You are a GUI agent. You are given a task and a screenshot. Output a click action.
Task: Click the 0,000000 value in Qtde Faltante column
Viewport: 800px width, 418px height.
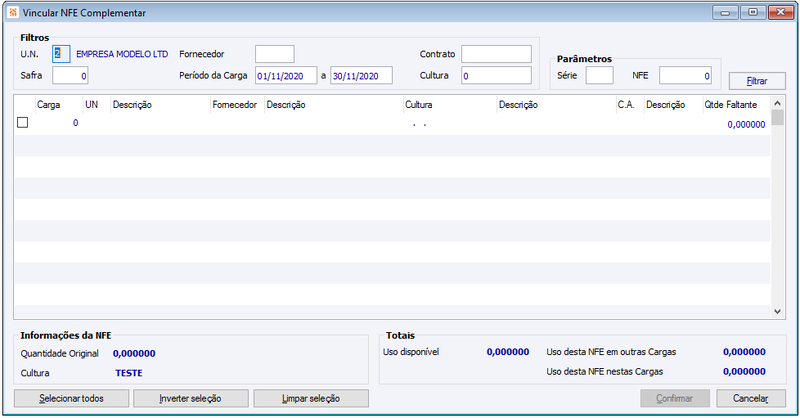click(746, 124)
